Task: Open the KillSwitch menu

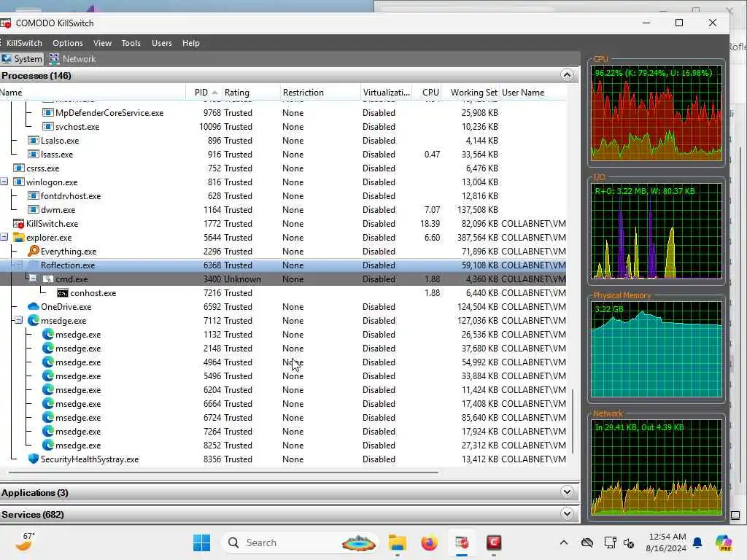Action: 24,43
